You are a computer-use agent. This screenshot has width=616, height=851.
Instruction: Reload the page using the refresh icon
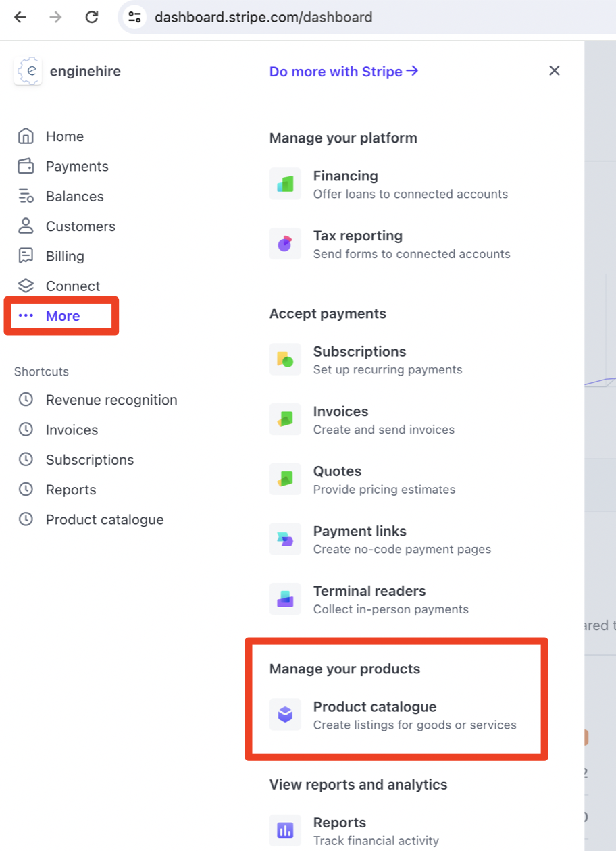91,17
